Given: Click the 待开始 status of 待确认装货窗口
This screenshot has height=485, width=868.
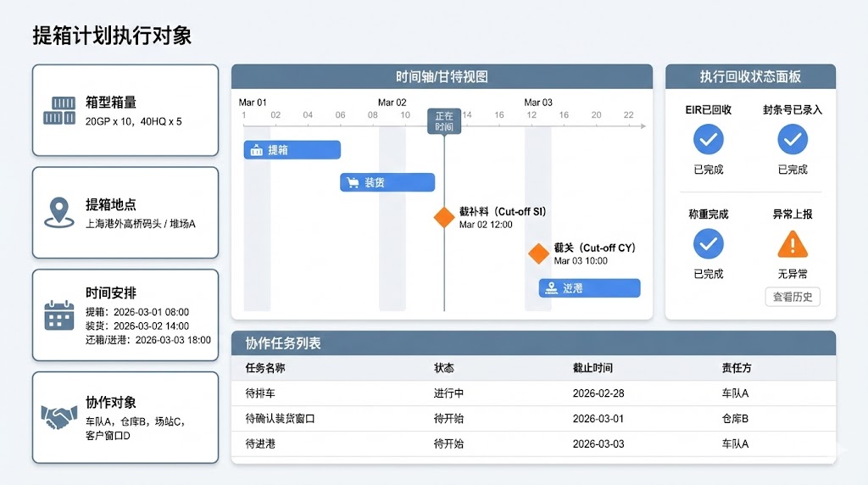Looking at the screenshot, I should 448,419.
